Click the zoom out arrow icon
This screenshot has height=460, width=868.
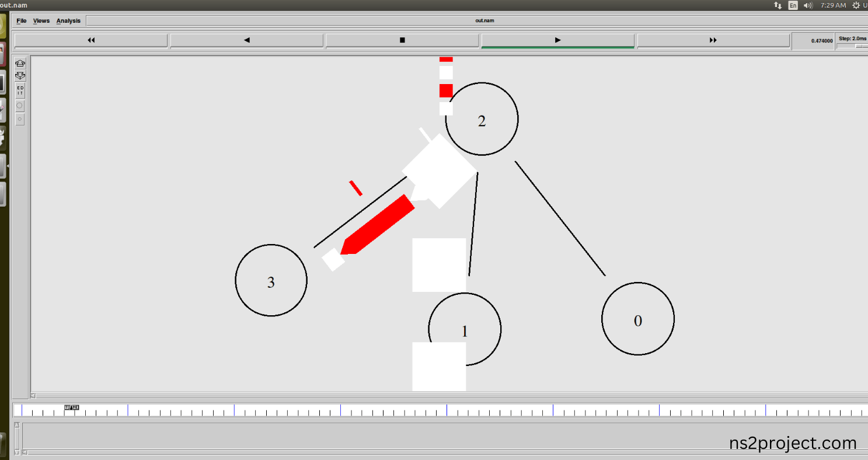click(20, 75)
